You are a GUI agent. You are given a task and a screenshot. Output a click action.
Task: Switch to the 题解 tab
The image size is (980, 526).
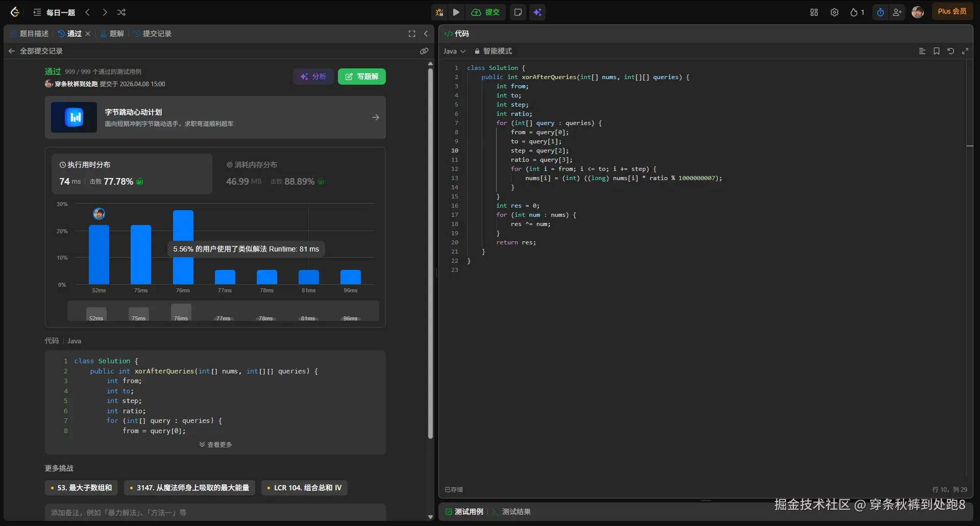point(112,34)
